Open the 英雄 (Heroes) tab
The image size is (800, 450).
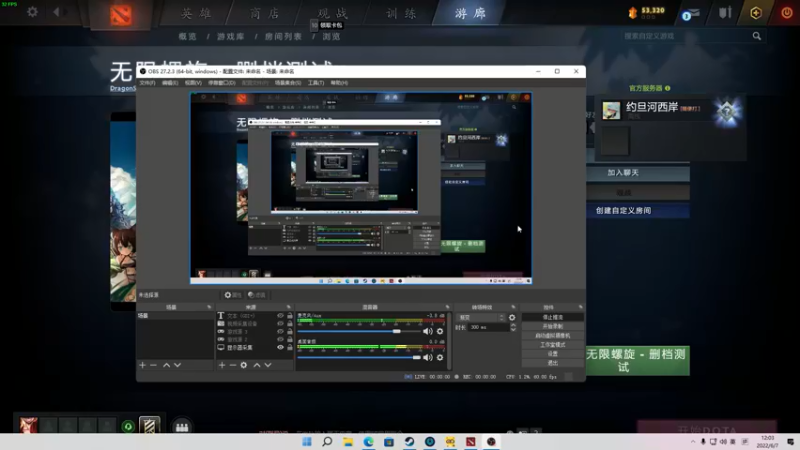point(196,13)
